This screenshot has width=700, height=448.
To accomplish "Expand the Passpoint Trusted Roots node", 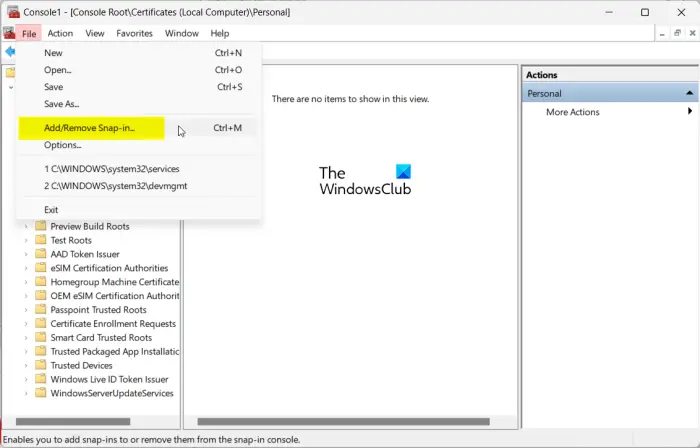I will point(26,310).
